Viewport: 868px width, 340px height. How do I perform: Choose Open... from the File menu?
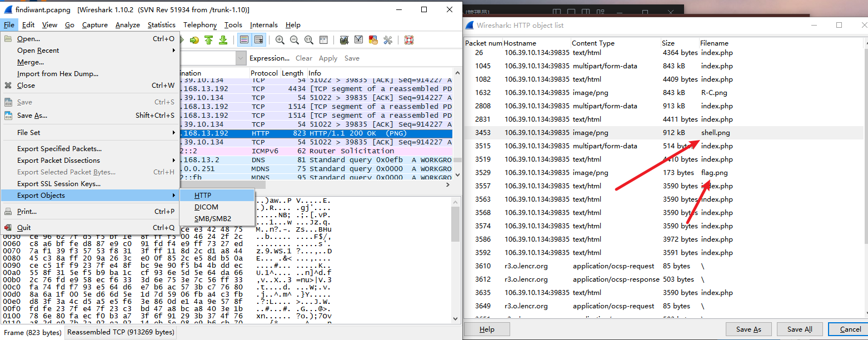90,39
